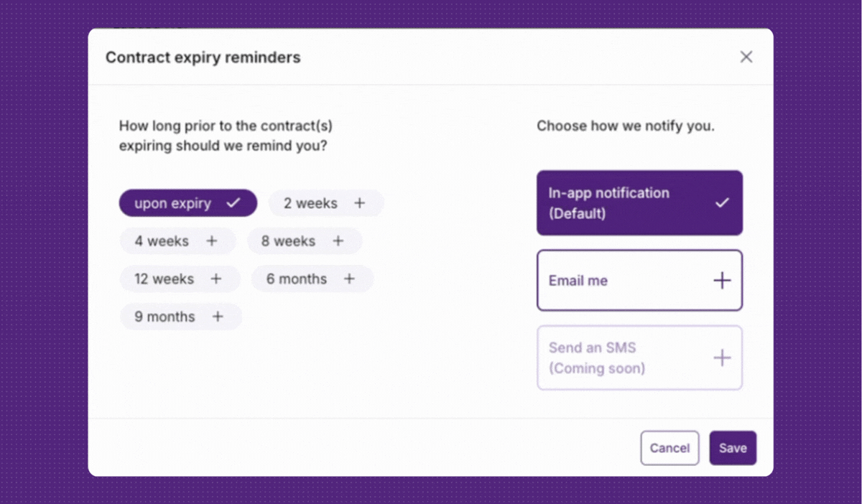Viewport: 862px width, 504px height.
Task: Click the plus icon on Send an SMS
Action: pyautogui.click(x=722, y=358)
